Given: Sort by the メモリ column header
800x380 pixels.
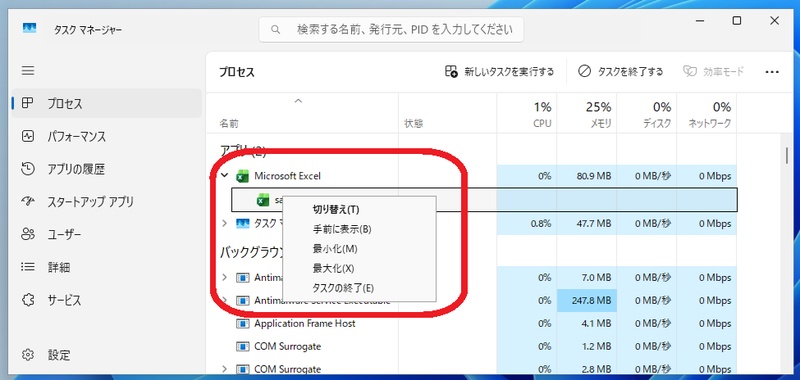Looking at the screenshot, I should click(586, 113).
